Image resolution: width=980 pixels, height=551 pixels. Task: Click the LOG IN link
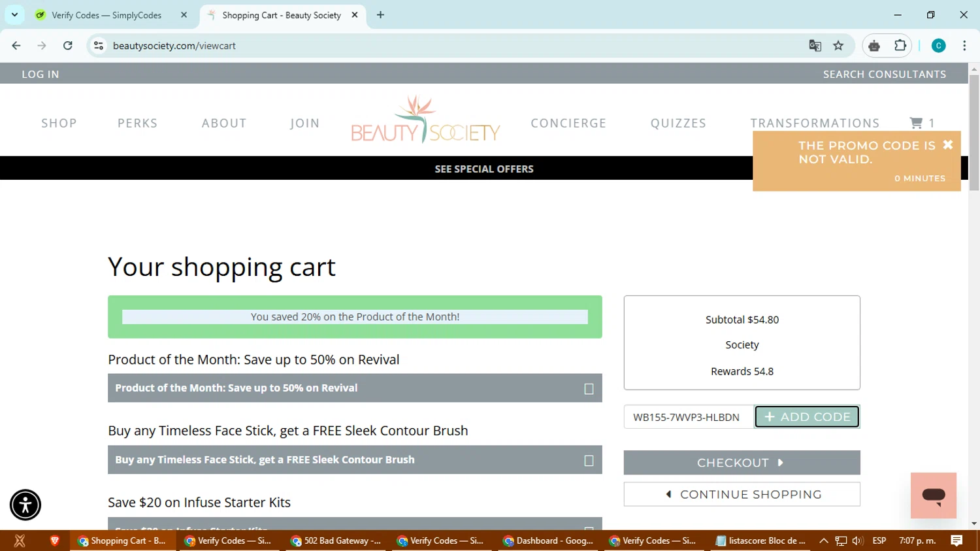(x=41, y=74)
